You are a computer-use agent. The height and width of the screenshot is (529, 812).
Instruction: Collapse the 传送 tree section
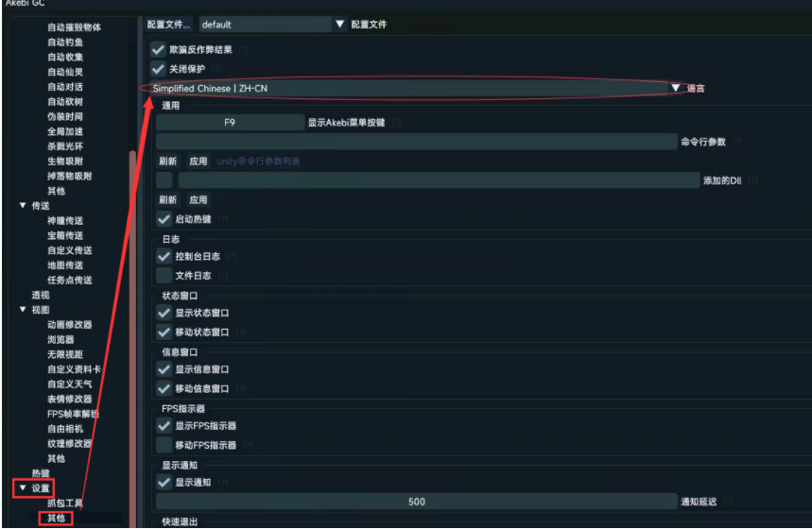pyautogui.click(x=23, y=206)
